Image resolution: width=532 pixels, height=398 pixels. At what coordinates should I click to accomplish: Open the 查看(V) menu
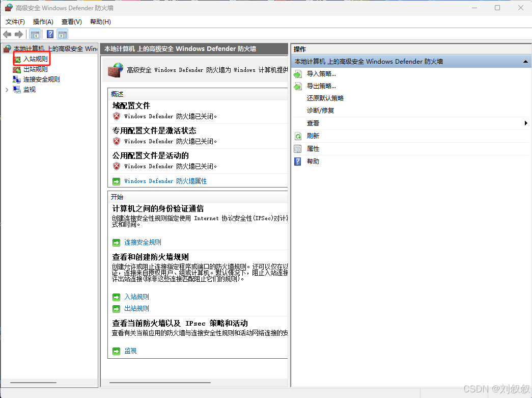click(71, 22)
